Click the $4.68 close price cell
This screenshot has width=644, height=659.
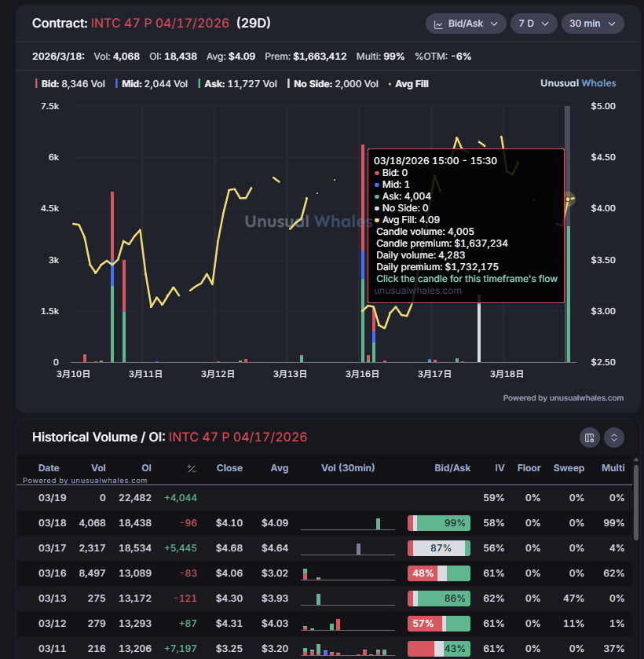click(x=229, y=548)
